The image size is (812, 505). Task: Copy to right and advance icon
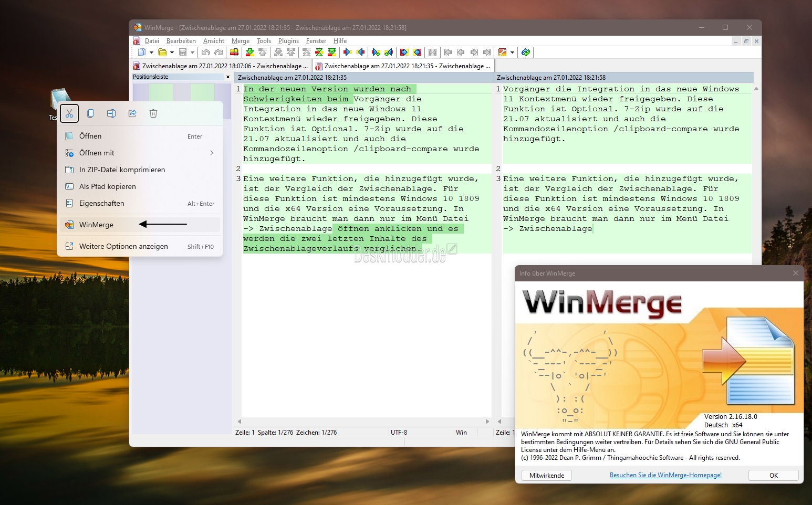coord(376,52)
